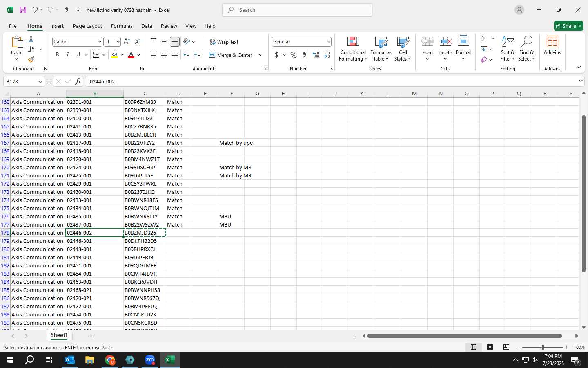Open the Add-ins pane
Image resolution: width=588 pixels, height=368 pixels.
pyautogui.click(x=552, y=45)
